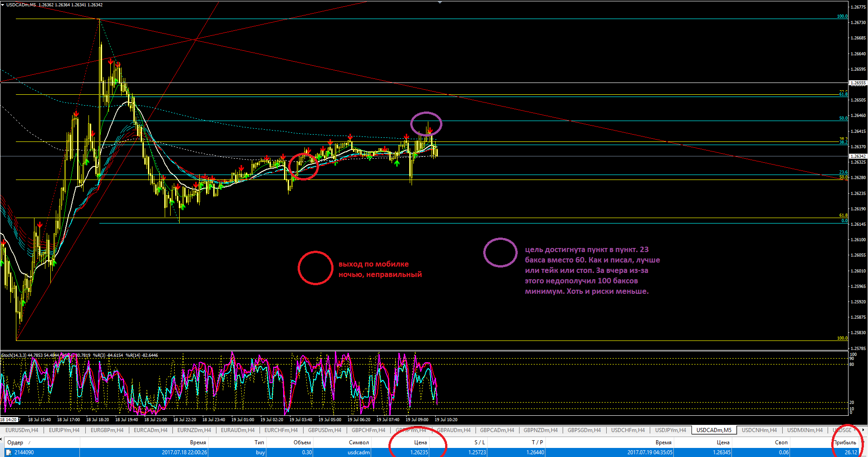Viewport: 868px width, 457px height.
Task: Select the EURGBPm,H4 chart tab
Action: (x=107, y=430)
